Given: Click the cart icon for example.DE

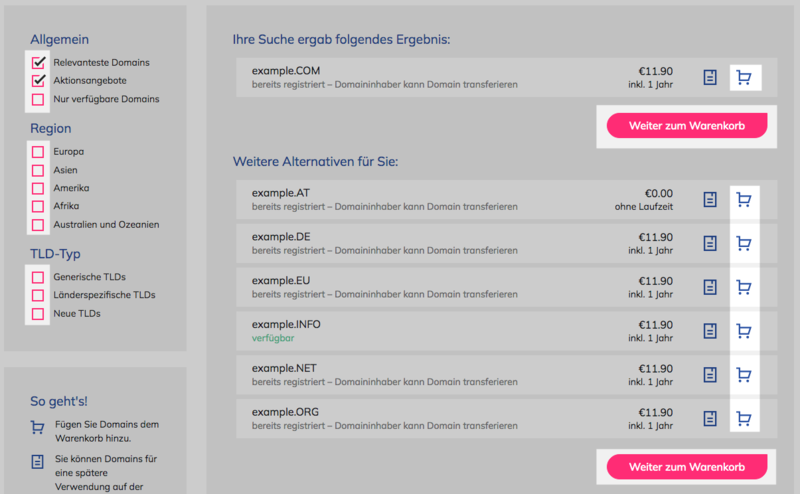Looking at the screenshot, I should tap(744, 243).
